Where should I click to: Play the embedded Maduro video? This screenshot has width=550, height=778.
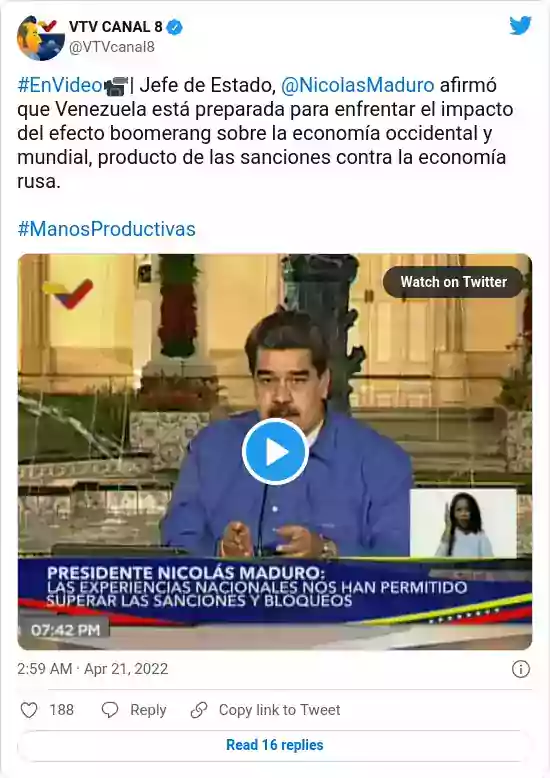[x=275, y=452]
